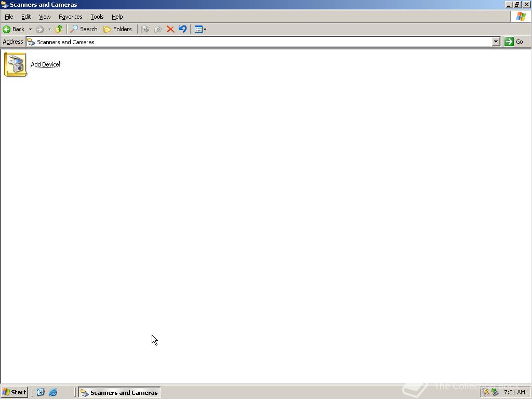Expand the address bar dropdown list
Viewport: 532px width, 399px height.
click(496, 42)
